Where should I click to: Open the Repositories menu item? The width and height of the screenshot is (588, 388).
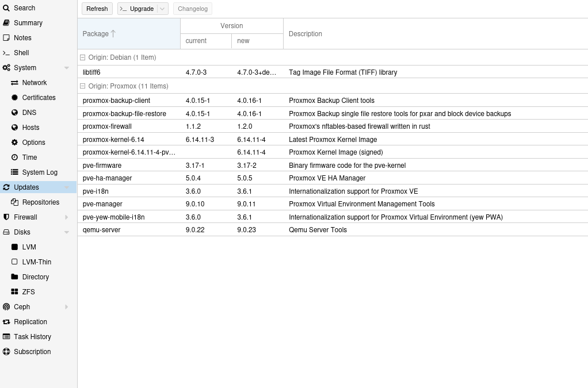[x=40, y=202]
